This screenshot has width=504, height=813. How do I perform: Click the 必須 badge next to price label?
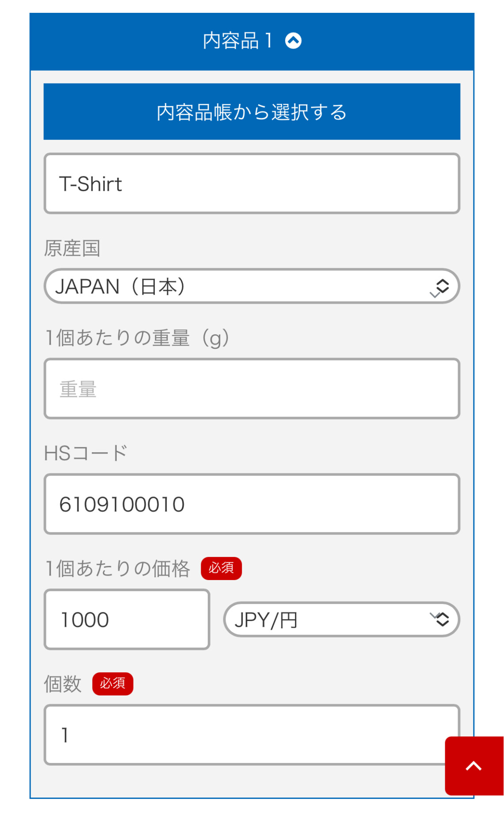(221, 568)
